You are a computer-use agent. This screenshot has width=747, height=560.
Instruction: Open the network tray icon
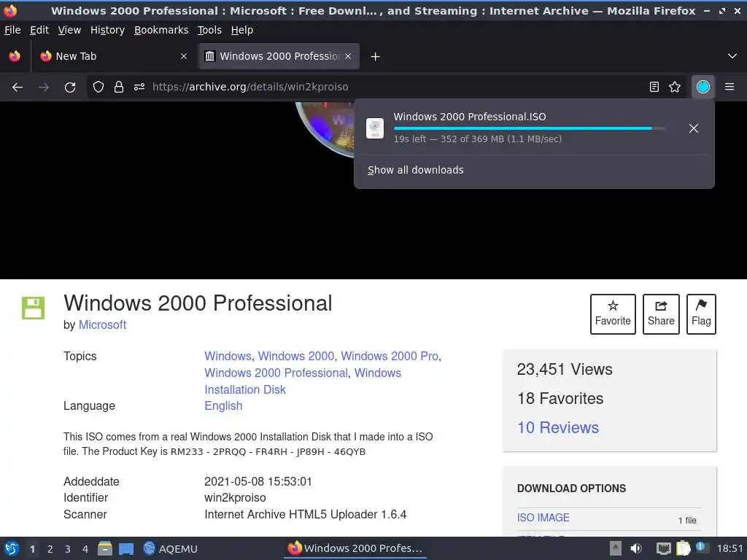coord(663,548)
